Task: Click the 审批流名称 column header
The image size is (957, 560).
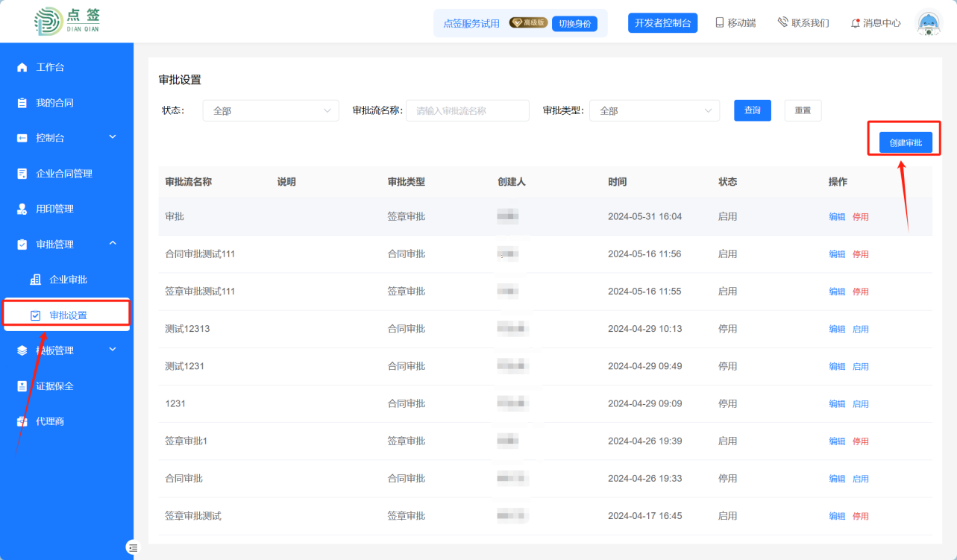Action: tap(188, 182)
